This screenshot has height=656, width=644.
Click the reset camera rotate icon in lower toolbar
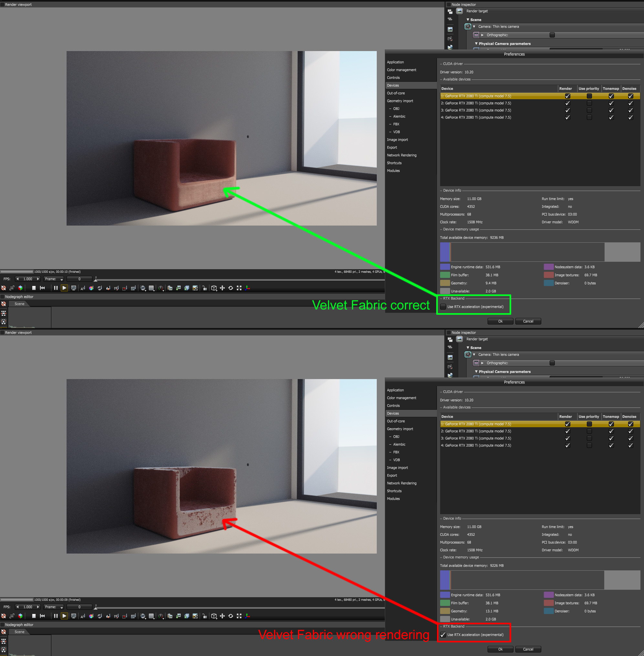click(x=231, y=616)
